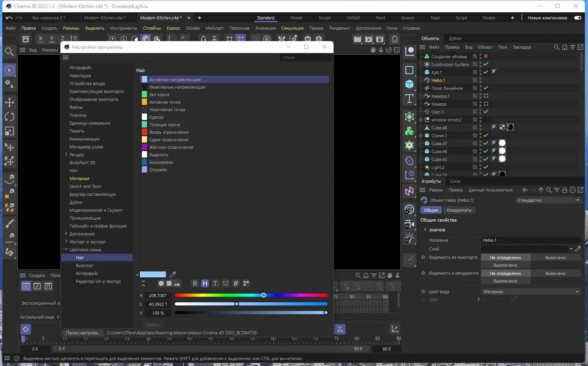Toggle X axis lock
This screenshot has height=366, width=588.
tap(40, 39)
